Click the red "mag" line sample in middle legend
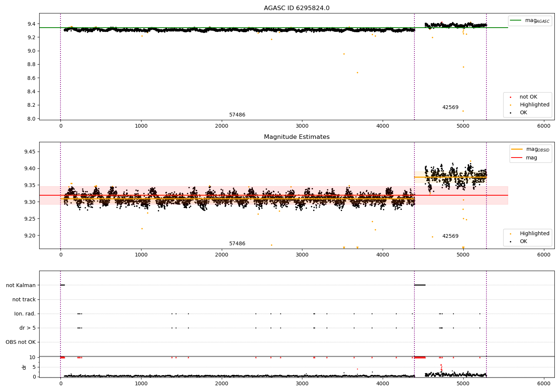 coord(517,158)
